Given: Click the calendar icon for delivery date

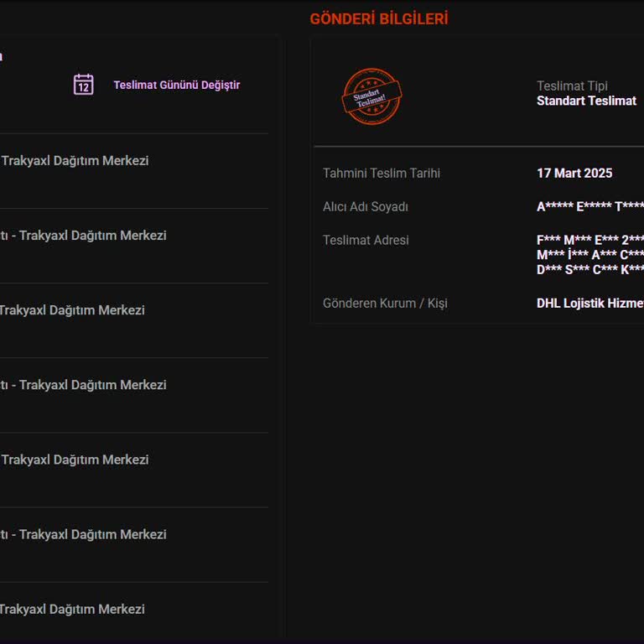Looking at the screenshot, I should click(83, 85).
